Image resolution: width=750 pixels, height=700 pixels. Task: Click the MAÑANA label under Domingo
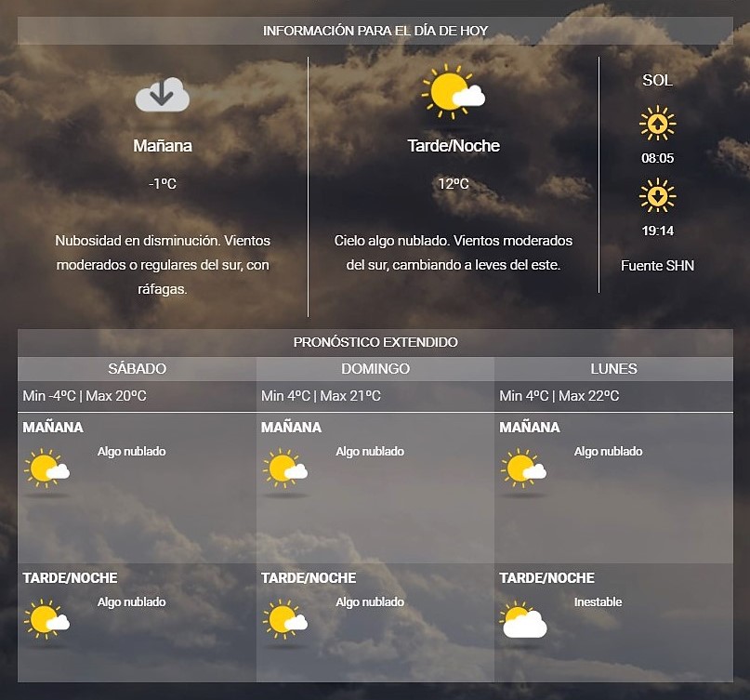(x=291, y=428)
